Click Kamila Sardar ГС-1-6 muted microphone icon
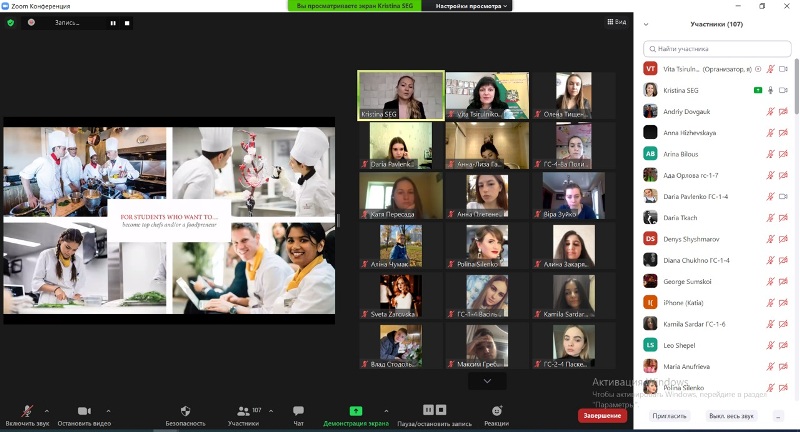Viewport: 800px width, 432px height. pos(770,324)
